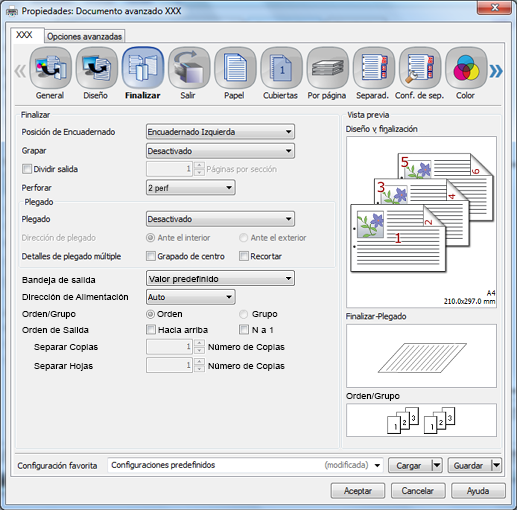
Task: Click the Cargar button
Action: point(409,465)
